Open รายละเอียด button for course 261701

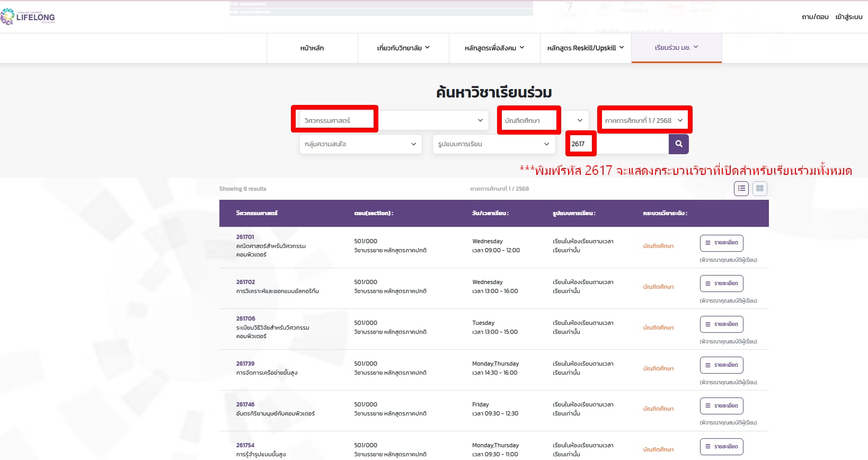[722, 243]
